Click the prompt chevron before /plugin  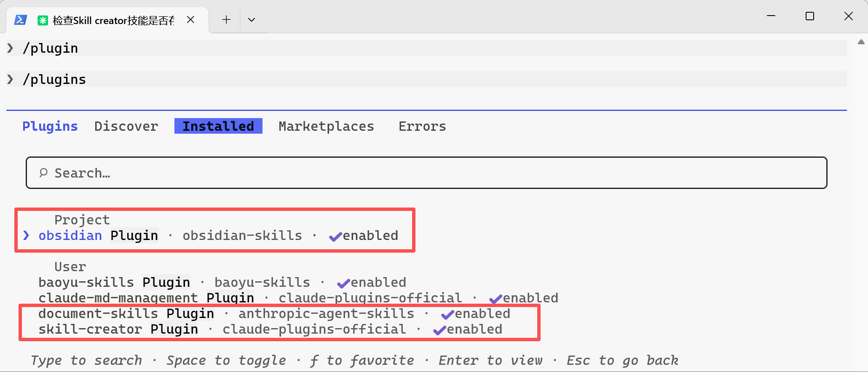[x=10, y=48]
